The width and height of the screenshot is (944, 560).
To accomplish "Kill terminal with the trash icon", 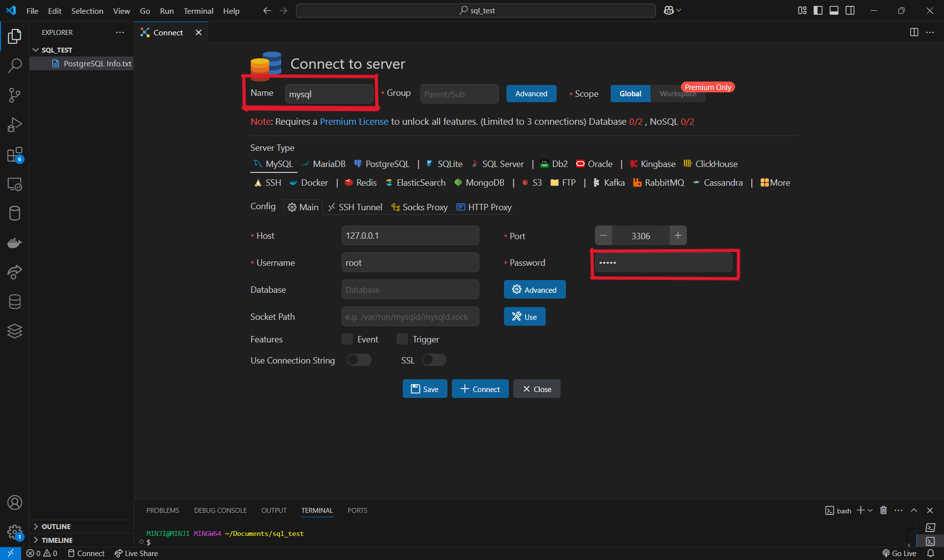I will [884, 510].
